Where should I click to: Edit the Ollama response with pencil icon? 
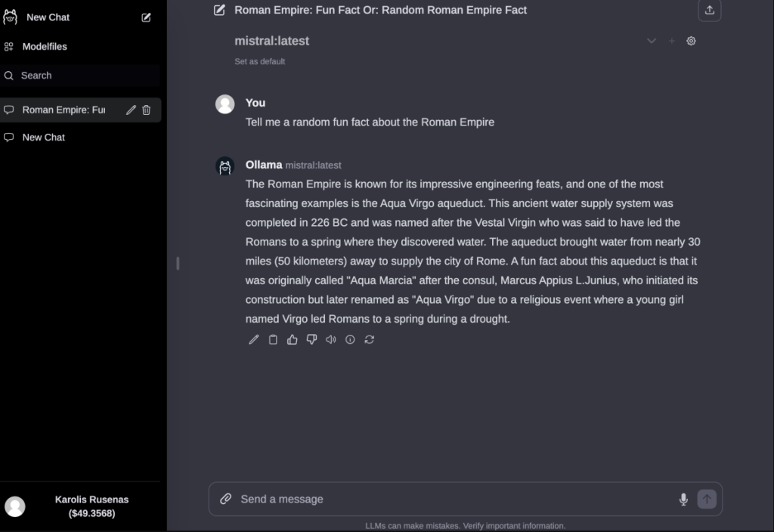[x=254, y=339]
